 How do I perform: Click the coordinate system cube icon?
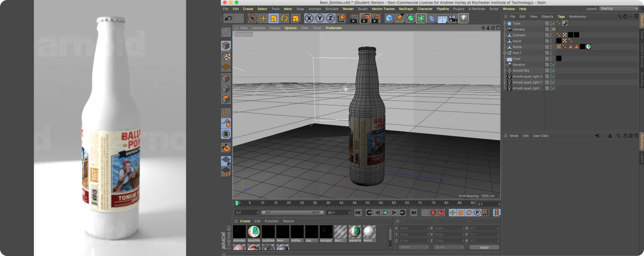(341, 18)
